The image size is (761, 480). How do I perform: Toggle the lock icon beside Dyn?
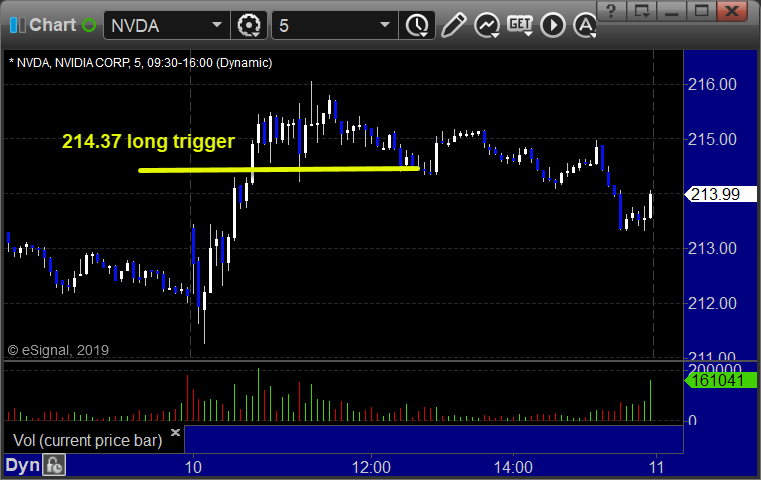pyautogui.click(x=54, y=465)
